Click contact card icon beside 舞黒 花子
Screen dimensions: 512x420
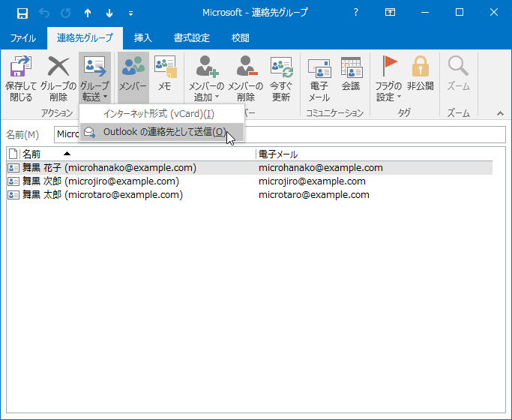tap(13, 168)
